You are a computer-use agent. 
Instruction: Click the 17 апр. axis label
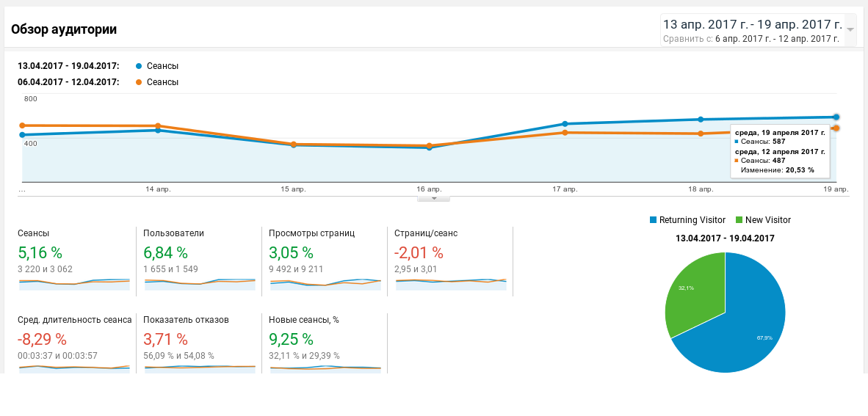point(565,189)
